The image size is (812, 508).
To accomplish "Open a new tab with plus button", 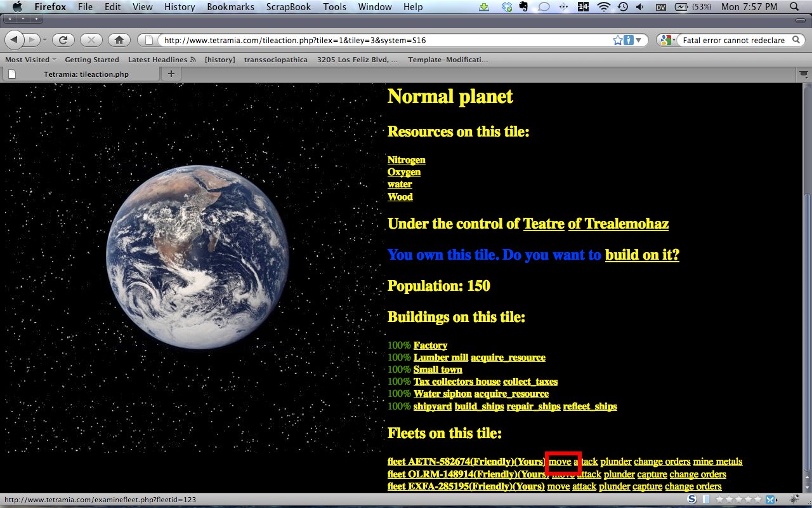I will tap(171, 74).
